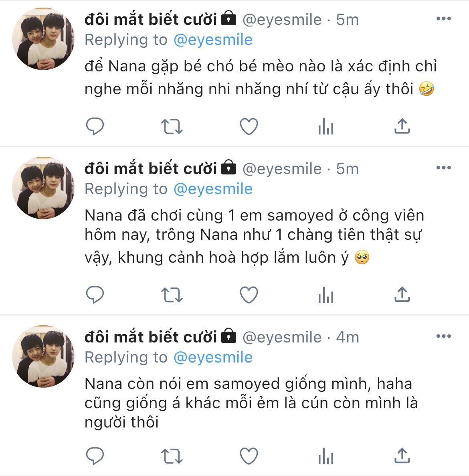Image resolution: width=469 pixels, height=476 pixels.
Task: Like the tweet posted 4m ago
Action: click(x=249, y=456)
